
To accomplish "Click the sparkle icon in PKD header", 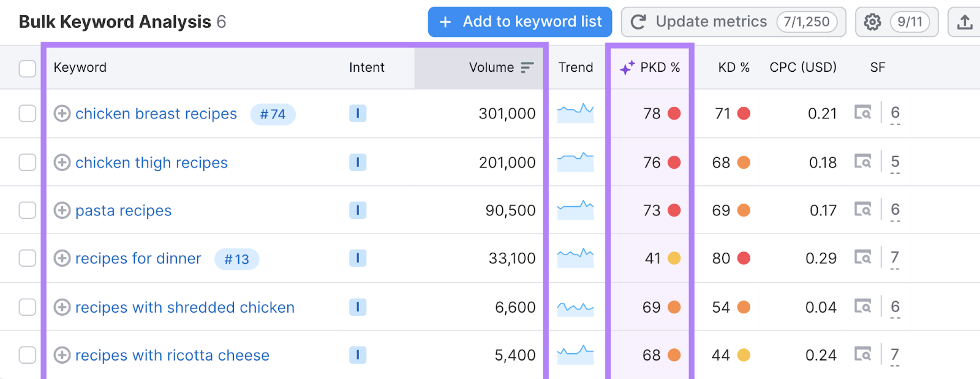I will 627,68.
